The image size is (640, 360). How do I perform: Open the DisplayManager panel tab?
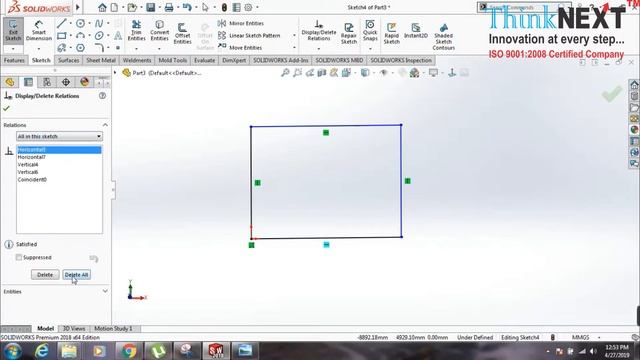coord(84,82)
